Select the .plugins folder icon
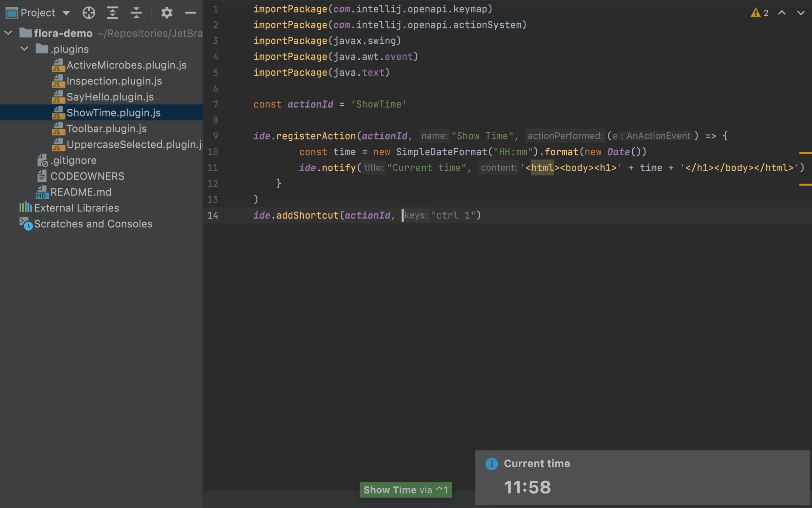The image size is (812, 508). click(42, 49)
